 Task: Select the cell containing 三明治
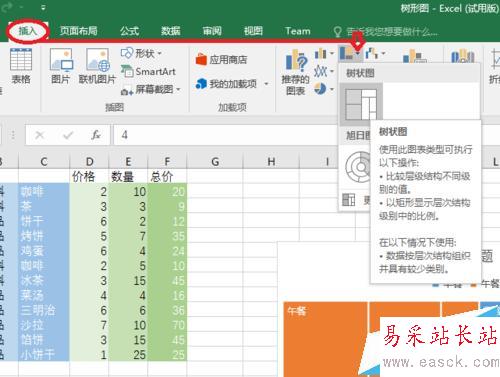(x=44, y=310)
